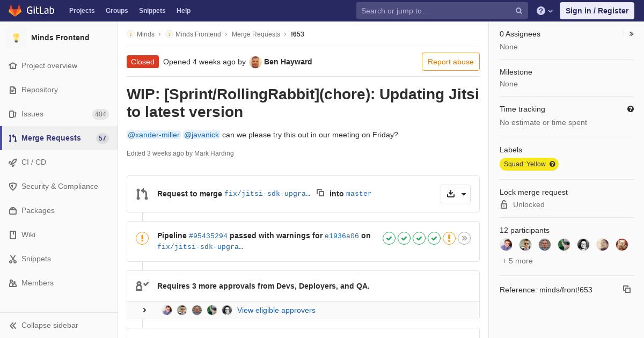Click Sign in / Register button
The image size is (644, 338).
coord(597,11)
